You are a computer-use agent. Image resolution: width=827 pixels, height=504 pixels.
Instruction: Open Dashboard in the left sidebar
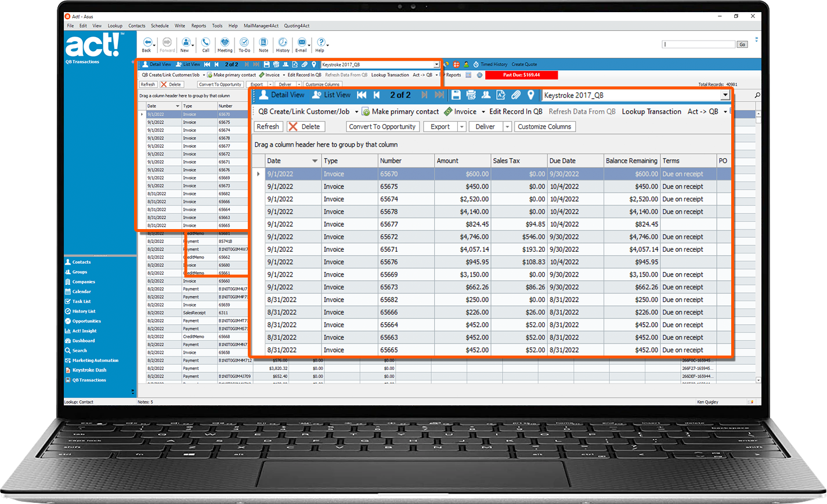click(x=80, y=341)
